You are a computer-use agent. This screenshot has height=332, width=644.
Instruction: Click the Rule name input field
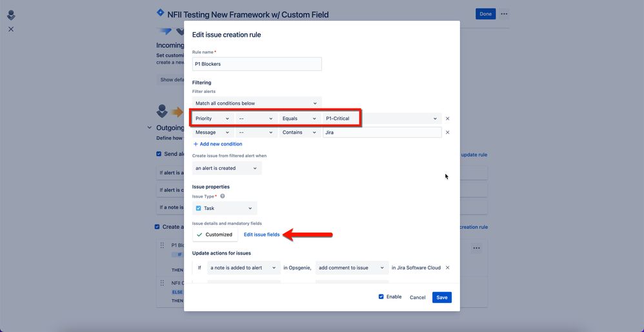[257, 64]
